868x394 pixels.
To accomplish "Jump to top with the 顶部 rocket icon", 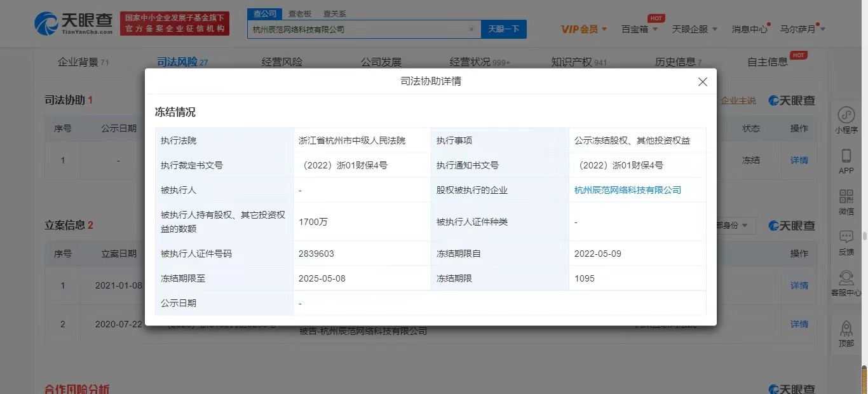I will [846, 334].
